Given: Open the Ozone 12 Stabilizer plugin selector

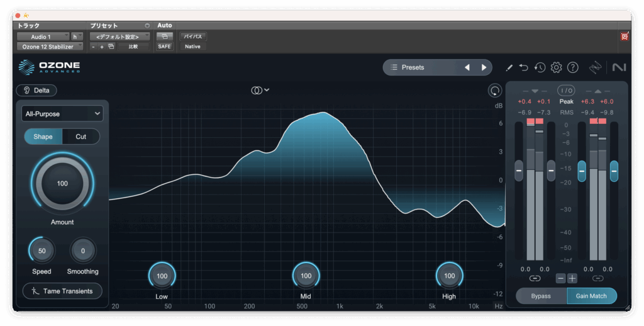Looking at the screenshot, I should [49, 47].
